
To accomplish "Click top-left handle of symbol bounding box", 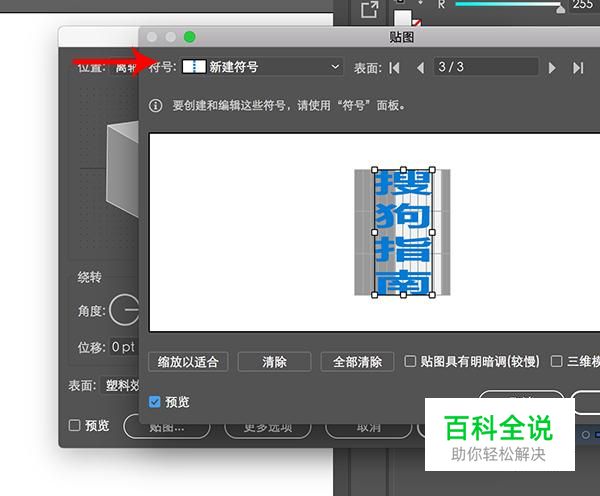I will 375,170.
